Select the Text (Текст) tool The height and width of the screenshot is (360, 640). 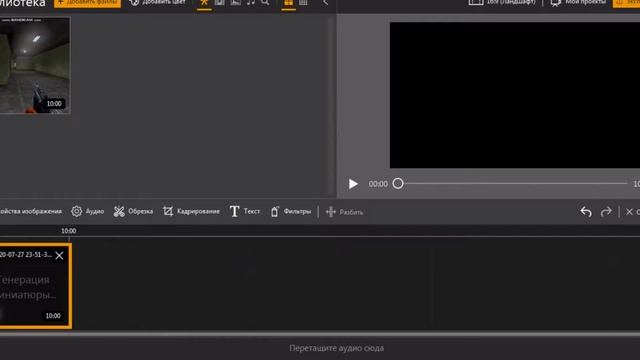[244, 211]
